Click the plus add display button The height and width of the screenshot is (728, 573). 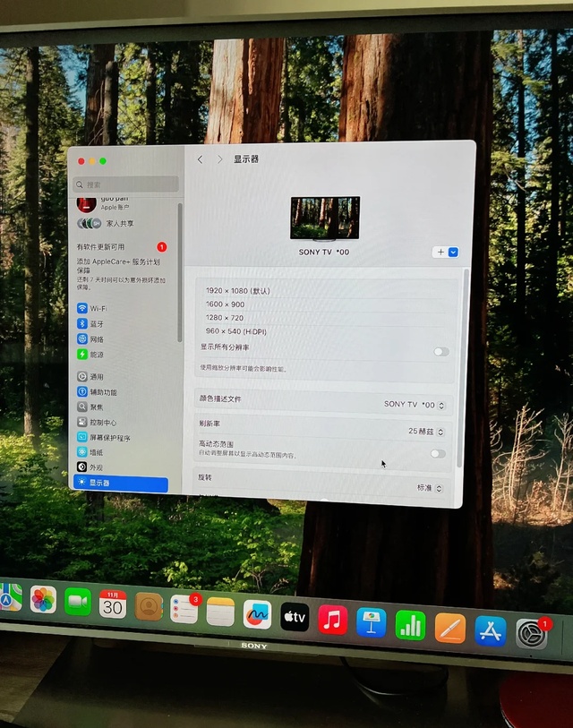pyautogui.click(x=440, y=253)
